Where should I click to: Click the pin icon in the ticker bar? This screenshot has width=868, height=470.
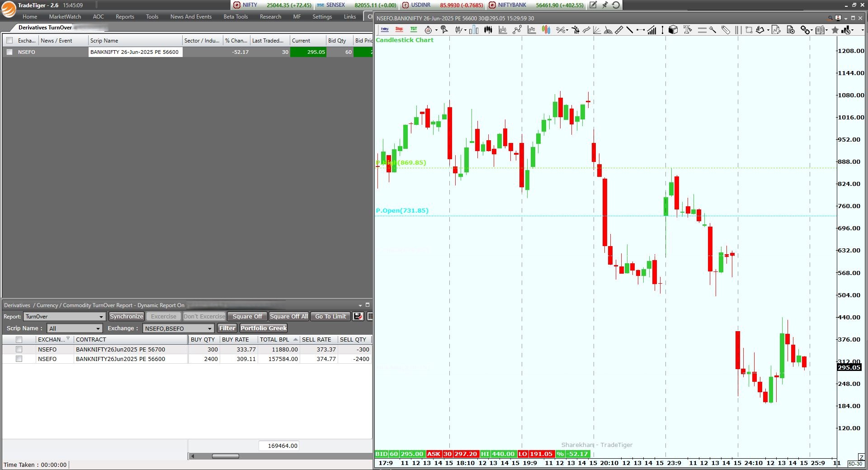pyautogui.click(x=605, y=5)
